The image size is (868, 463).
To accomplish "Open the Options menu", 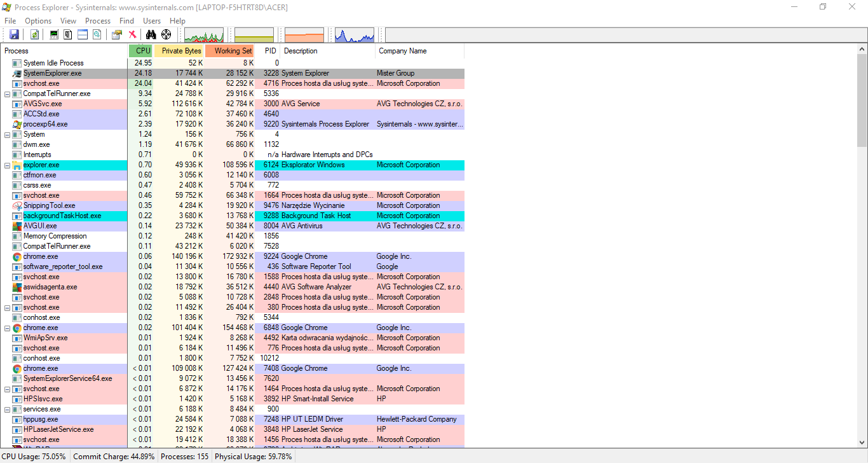I will (x=38, y=21).
